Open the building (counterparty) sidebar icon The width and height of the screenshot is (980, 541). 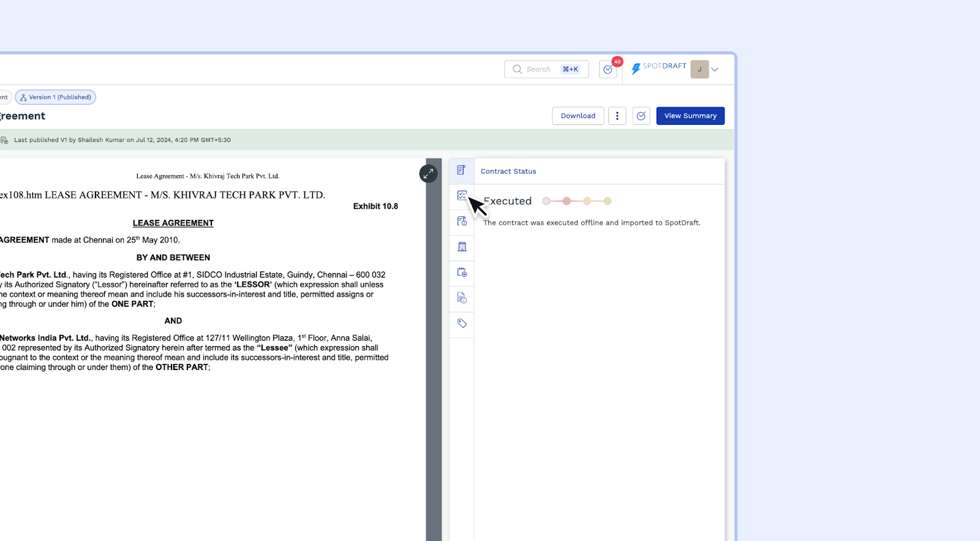(x=462, y=247)
